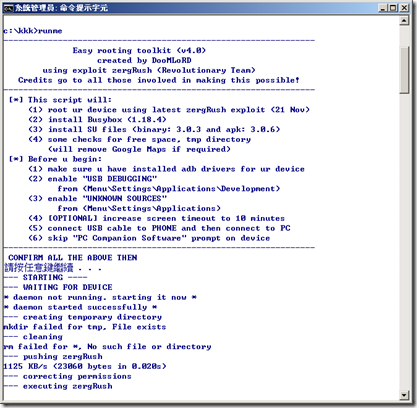Click 'daemon started successfully' line

(x=80, y=307)
